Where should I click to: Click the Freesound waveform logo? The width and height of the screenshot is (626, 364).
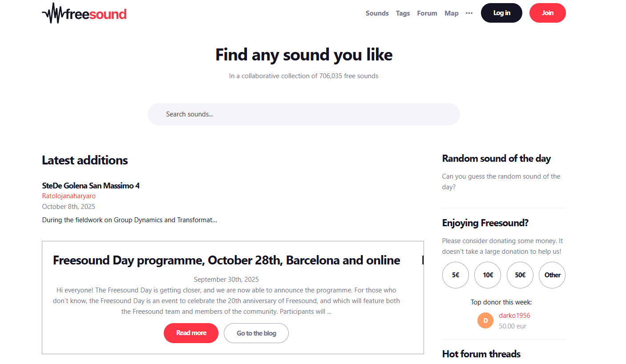84,13
